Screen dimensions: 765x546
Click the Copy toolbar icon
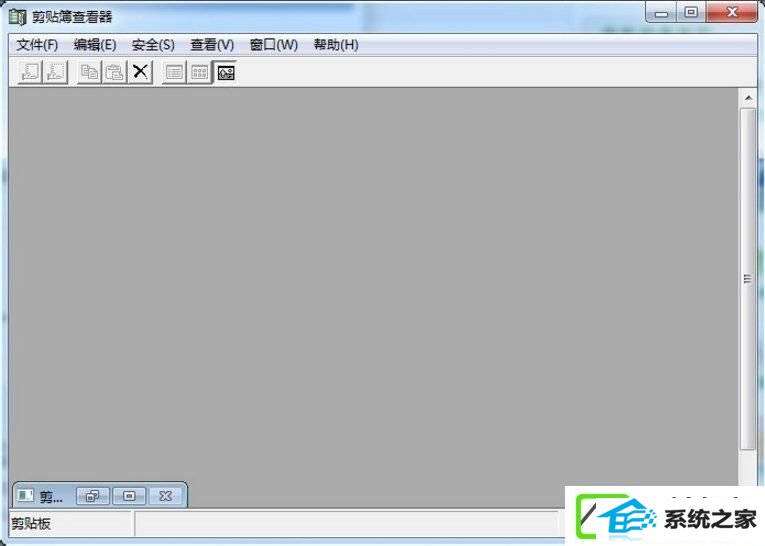(x=89, y=72)
